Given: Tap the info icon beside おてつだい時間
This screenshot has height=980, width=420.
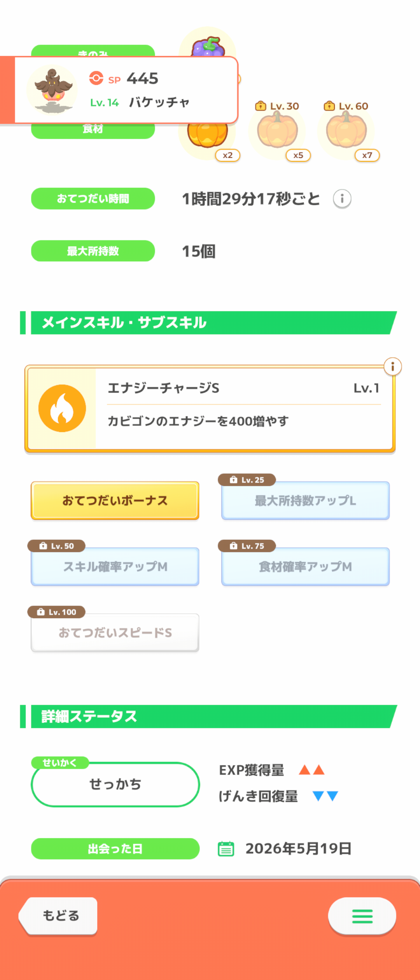Looking at the screenshot, I should tap(342, 199).
